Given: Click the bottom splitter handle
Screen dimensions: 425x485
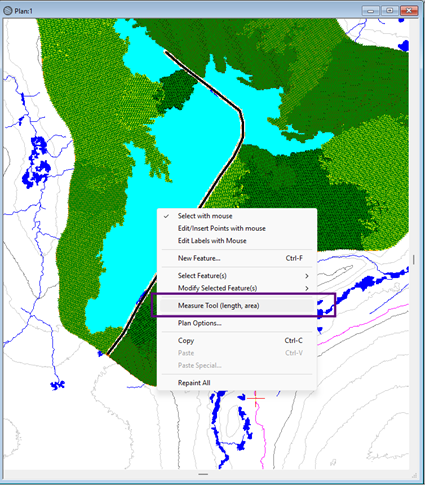Looking at the screenshot, I should (x=203, y=474).
